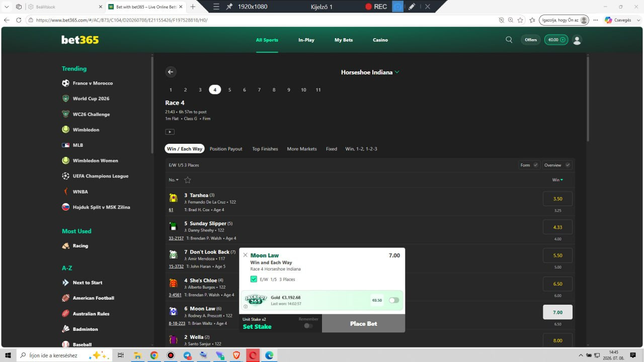Select race number 5

click(230, 90)
